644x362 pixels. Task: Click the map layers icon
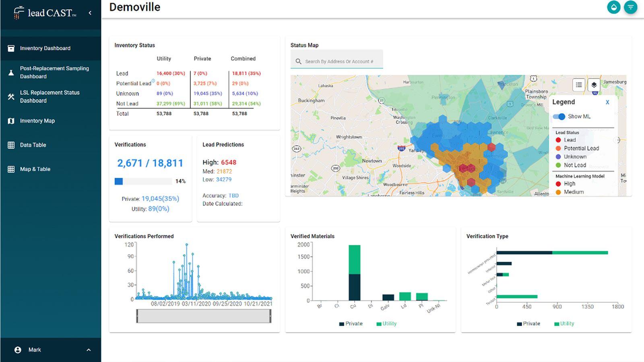tap(594, 85)
